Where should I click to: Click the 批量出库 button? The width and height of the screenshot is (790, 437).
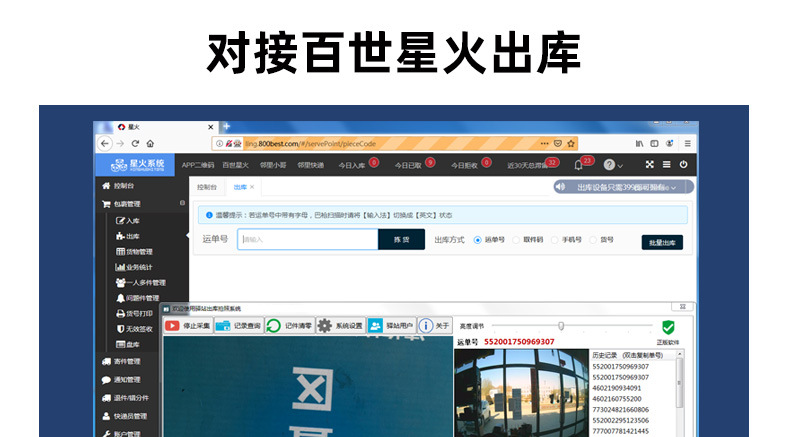pos(662,242)
